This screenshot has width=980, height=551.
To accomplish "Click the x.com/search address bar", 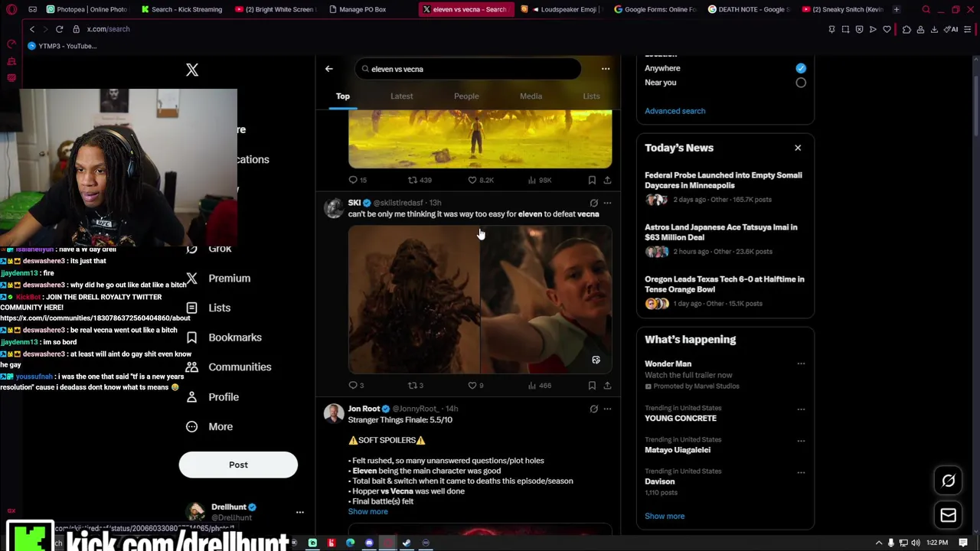I will click(108, 29).
